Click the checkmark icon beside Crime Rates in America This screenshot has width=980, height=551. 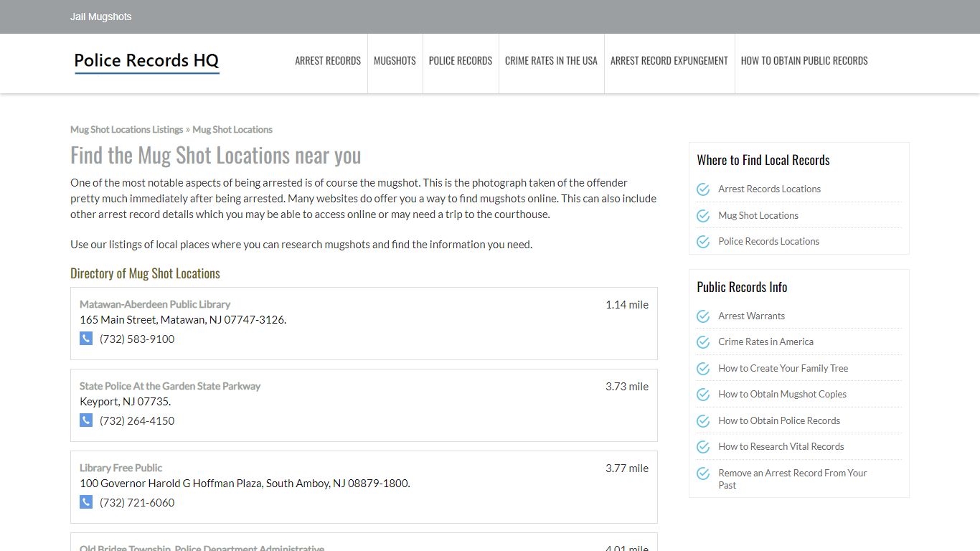point(703,342)
